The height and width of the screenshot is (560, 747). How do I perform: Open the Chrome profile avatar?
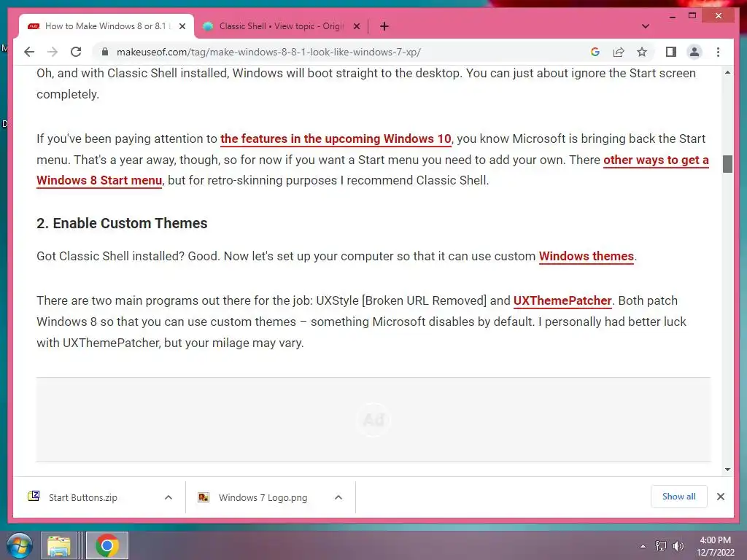pyautogui.click(x=694, y=52)
